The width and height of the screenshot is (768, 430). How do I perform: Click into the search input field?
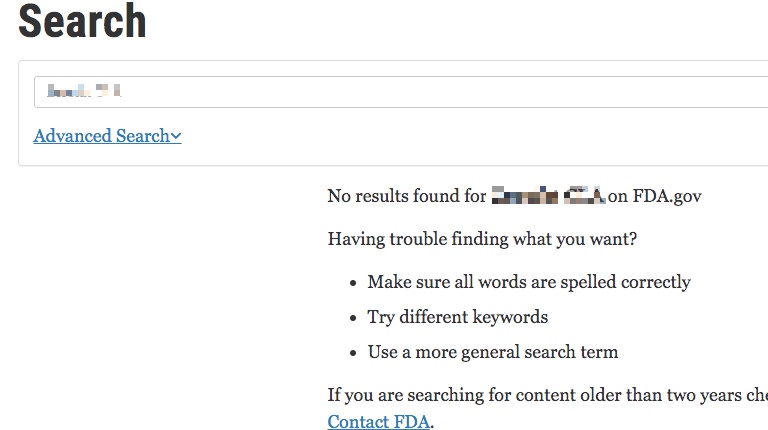pyautogui.click(x=400, y=92)
